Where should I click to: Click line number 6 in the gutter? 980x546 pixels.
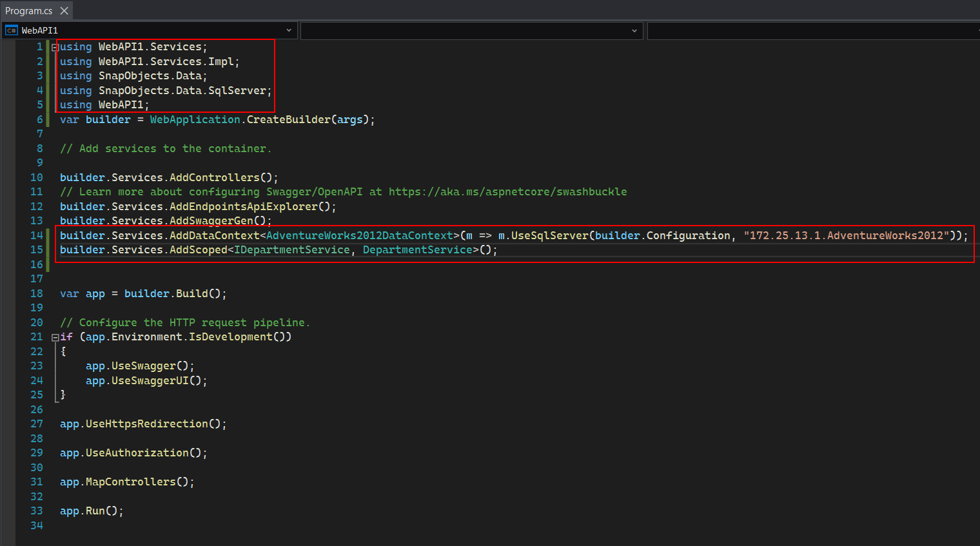pos(39,119)
